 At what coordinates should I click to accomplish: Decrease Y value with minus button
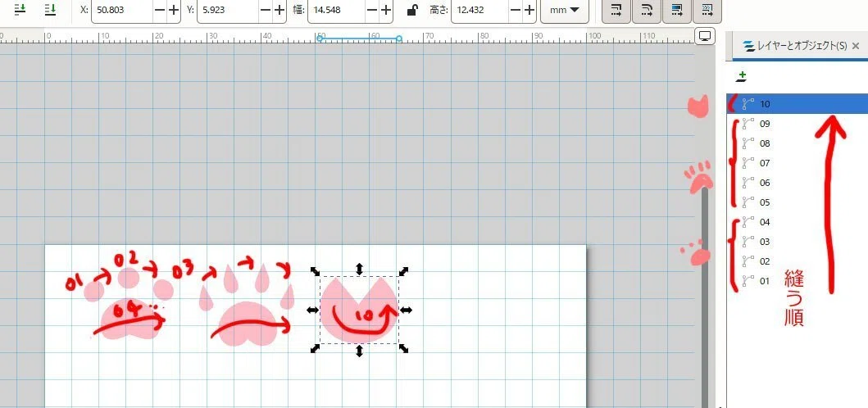(266, 10)
